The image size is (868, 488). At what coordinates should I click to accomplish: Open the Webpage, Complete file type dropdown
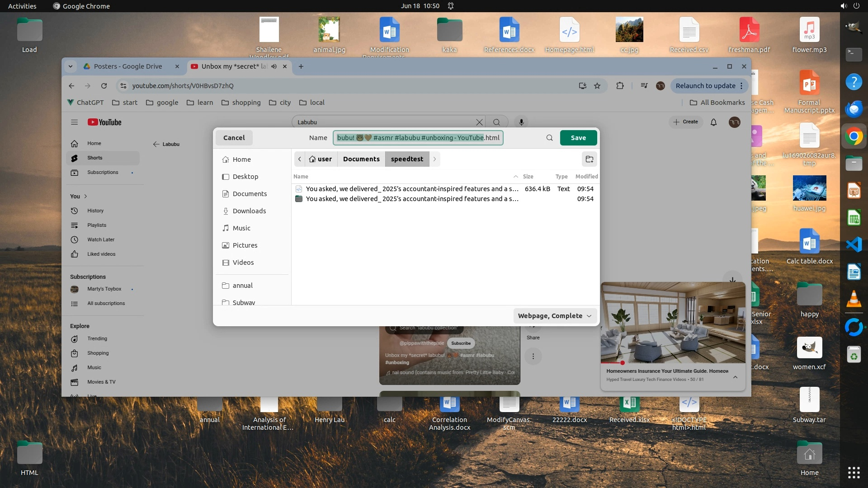555,316
